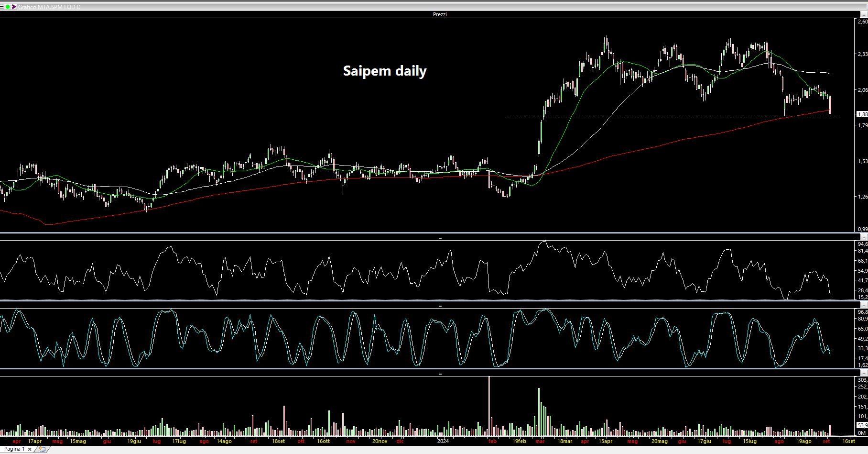Click the 1,88 price marker on axis
The image size is (868, 454).
pos(862,114)
